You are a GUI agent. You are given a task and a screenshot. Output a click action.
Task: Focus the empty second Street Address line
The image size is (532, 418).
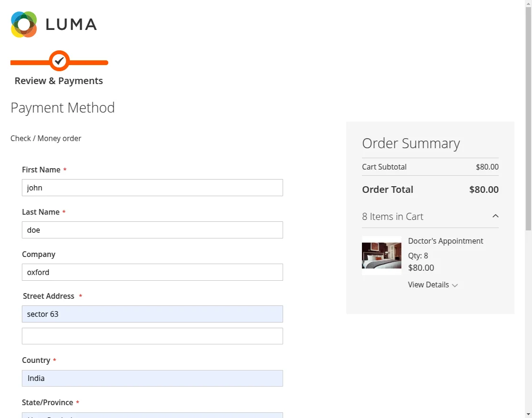pyautogui.click(x=152, y=336)
